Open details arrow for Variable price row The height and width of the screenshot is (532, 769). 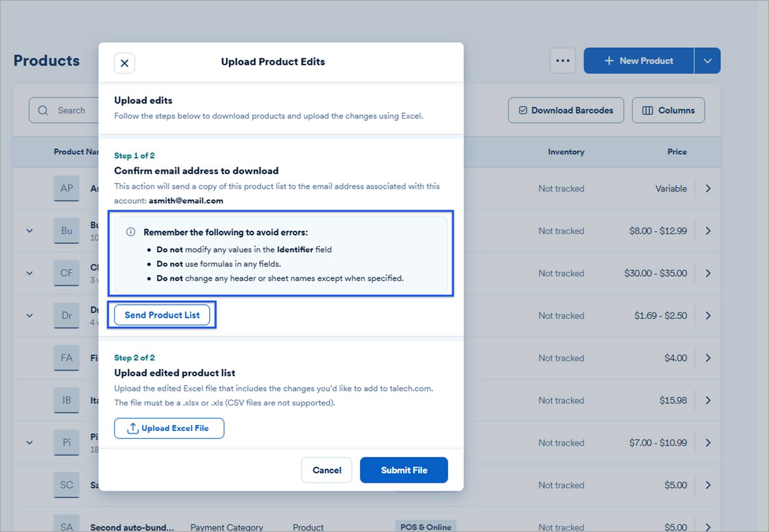(x=708, y=189)
